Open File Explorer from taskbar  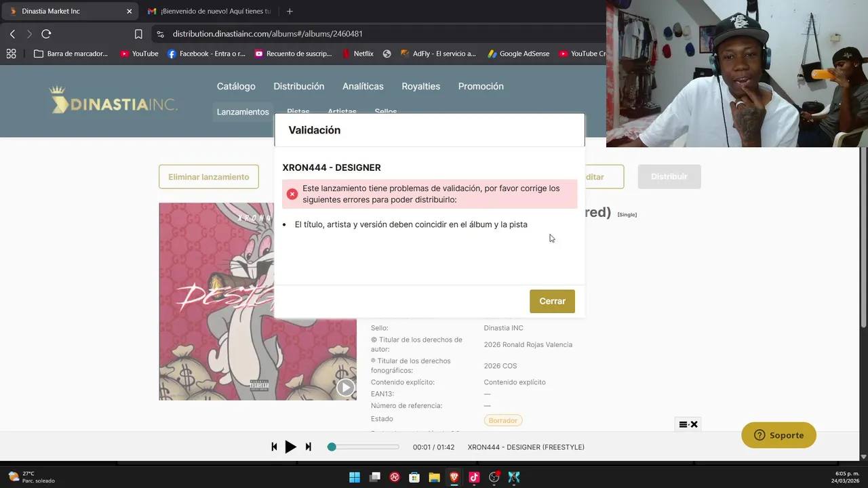434,477
